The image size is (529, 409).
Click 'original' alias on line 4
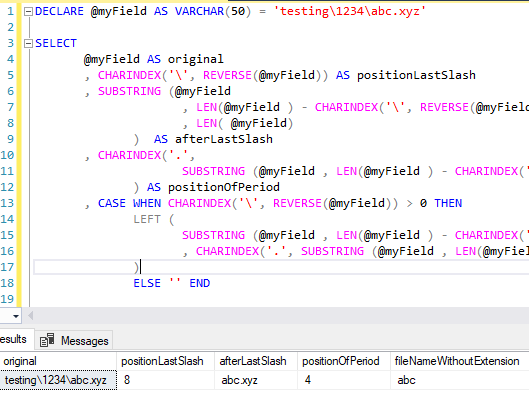pos(196,59)
